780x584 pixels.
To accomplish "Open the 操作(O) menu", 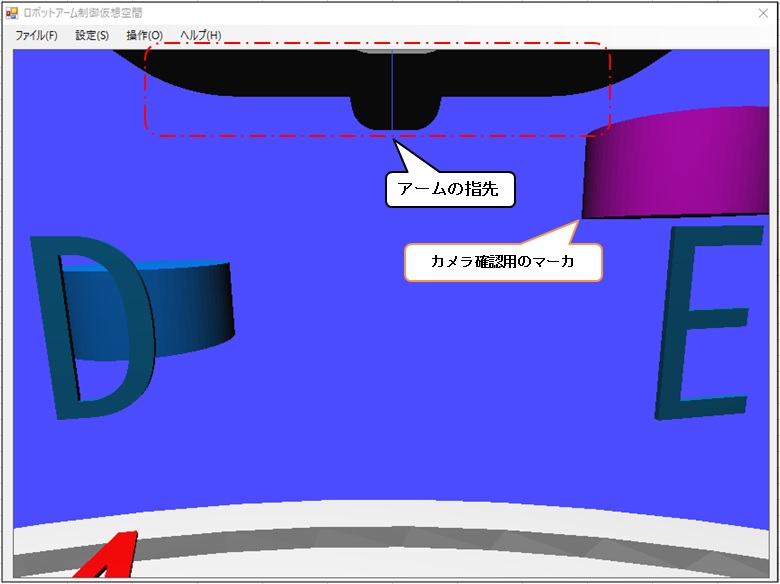I will coord(145,35).
